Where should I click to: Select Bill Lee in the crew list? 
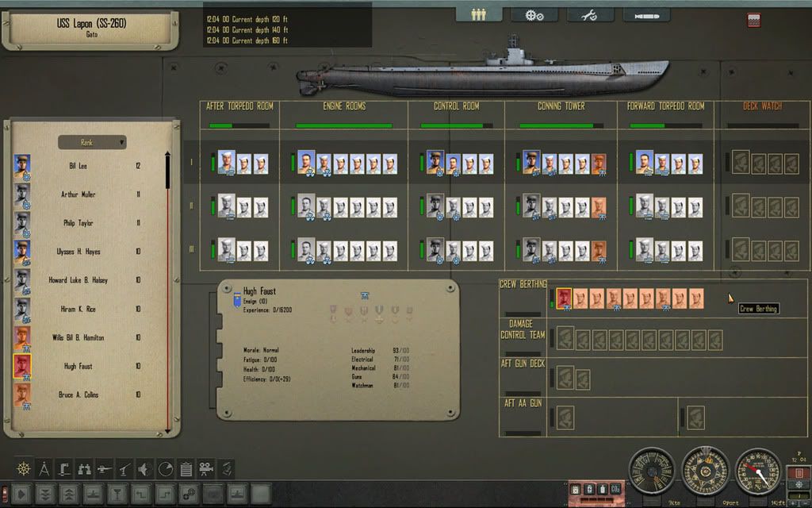point(79,167)
